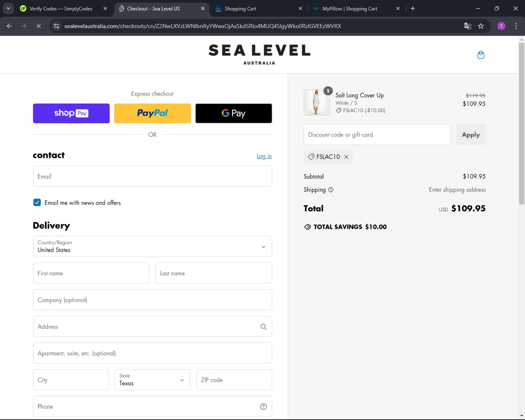Close the MyPillow tab
Image resolution: width=525 pixels, height=420 pixels.
pos(398,8)
